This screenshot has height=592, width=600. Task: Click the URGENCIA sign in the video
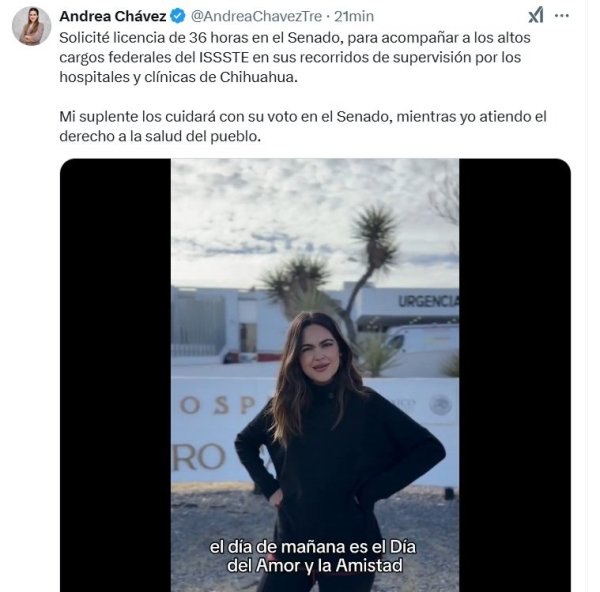[x=428, y=302]
